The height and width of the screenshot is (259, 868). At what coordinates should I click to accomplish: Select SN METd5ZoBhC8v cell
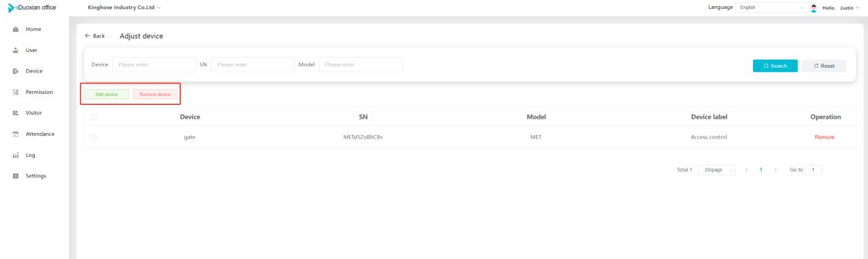click(x=363, y=137)
